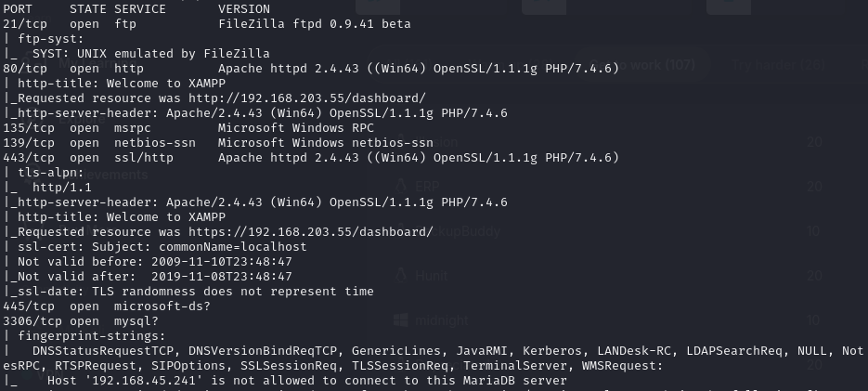This screenshot has width=868, height=391.
Task: Click the PORT column header text
Action: (19, 8)
